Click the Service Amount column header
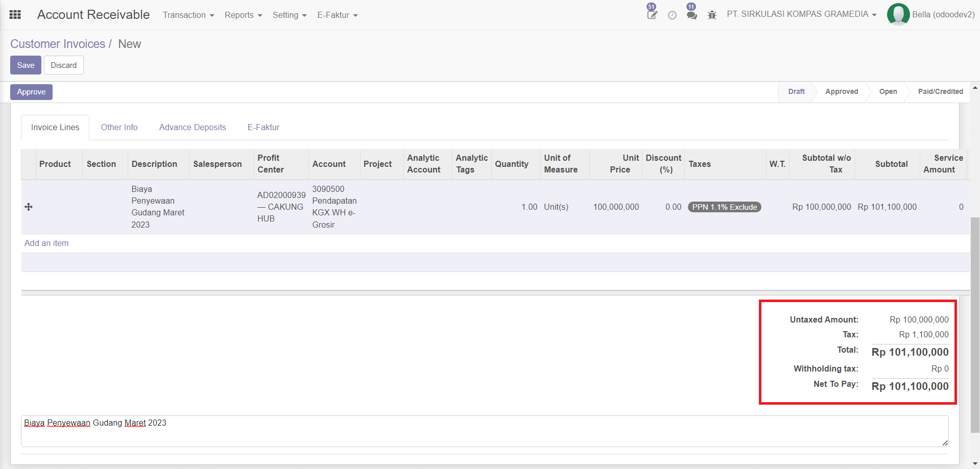Image resolution: width=980 pixels, height=469 pixels. click(943, 164)
